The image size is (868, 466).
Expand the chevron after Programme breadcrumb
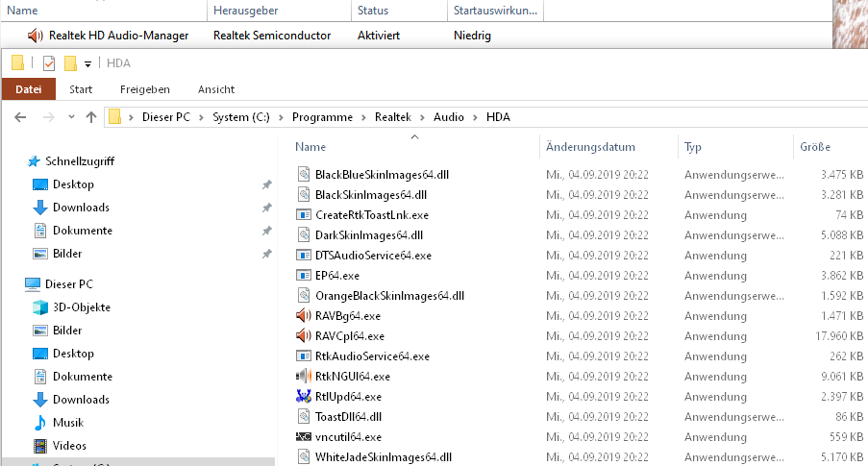(x=363, y=117)
